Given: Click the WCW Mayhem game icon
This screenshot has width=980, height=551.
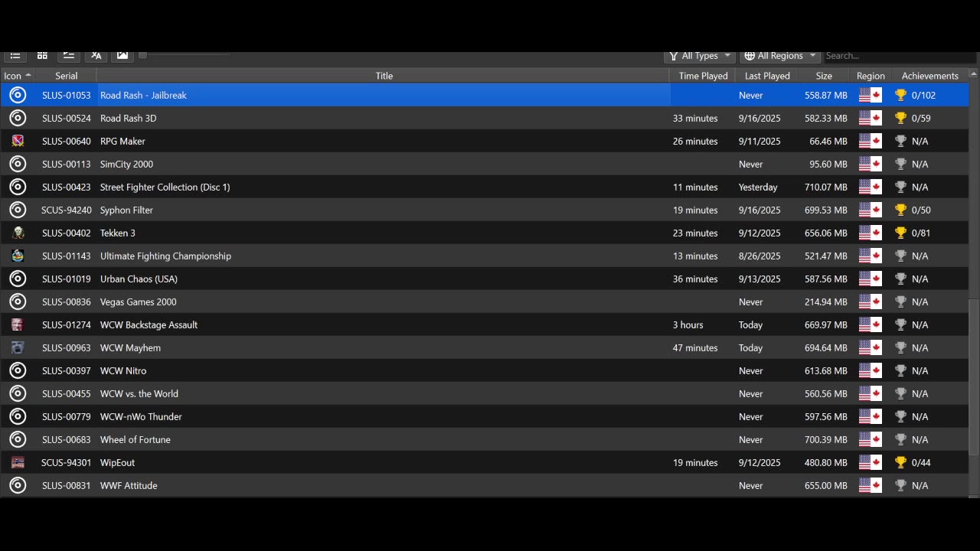Looking at the screenshot, I should click(18, 347).
